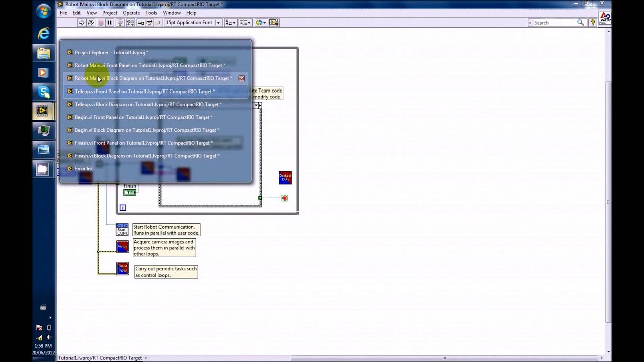Viewport: 644px width, 362px height.
Task: Switch to Finish.vi Block Diagram window
Action: 155,156
